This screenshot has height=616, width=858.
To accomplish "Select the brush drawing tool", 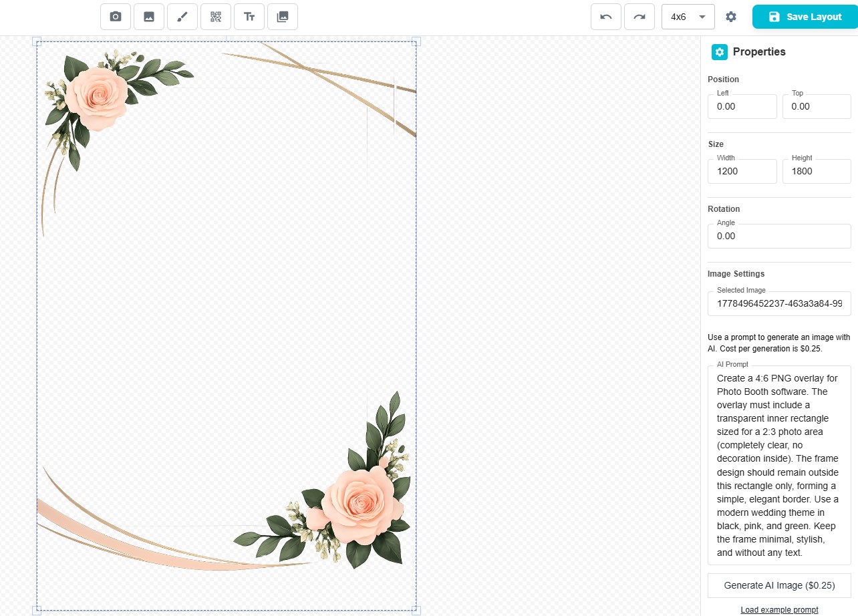I will pos(182,17).
